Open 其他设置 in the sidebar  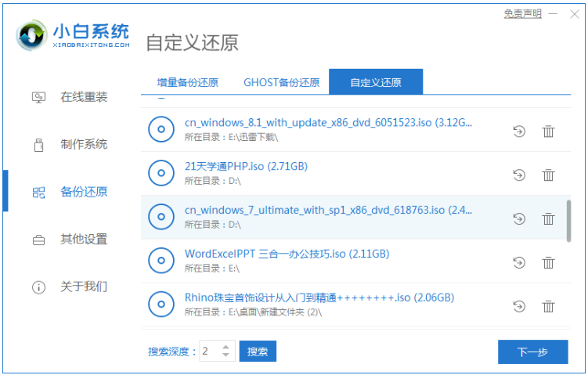click(x=84, y=240)
